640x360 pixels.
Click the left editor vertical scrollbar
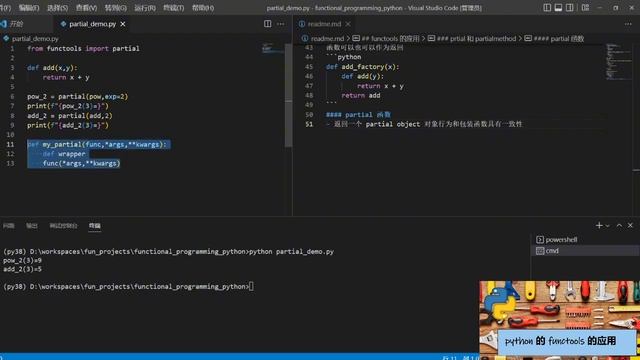(289, 95)
